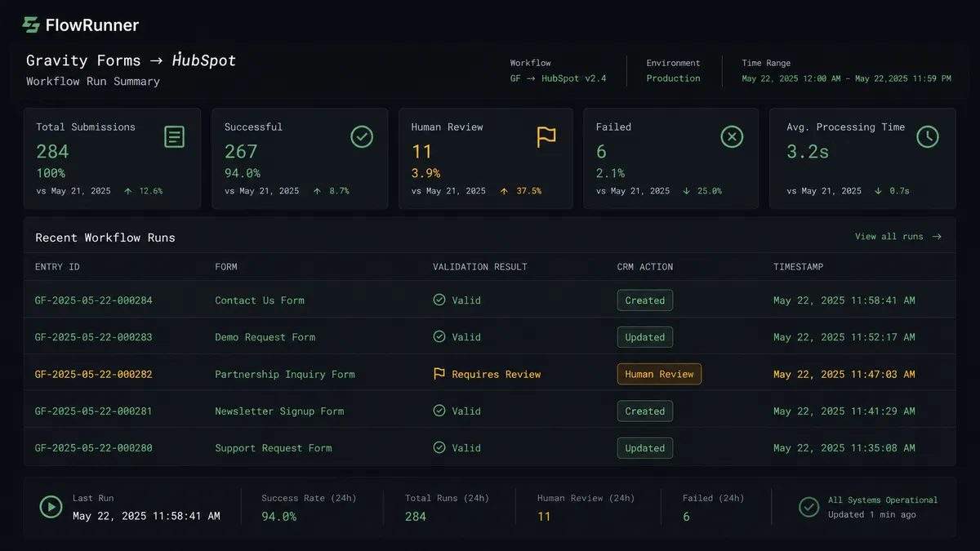Click the Requires Review validation text
Image resolution: width=980 pixels, height=551 pixels.
(497, 375)
